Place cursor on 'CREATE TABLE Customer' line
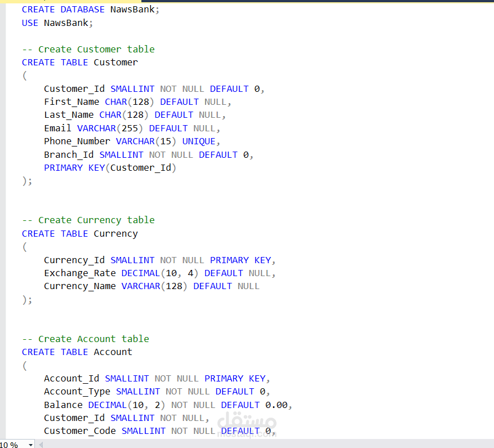This screenshot has height=448, width=494. [80, 63]
